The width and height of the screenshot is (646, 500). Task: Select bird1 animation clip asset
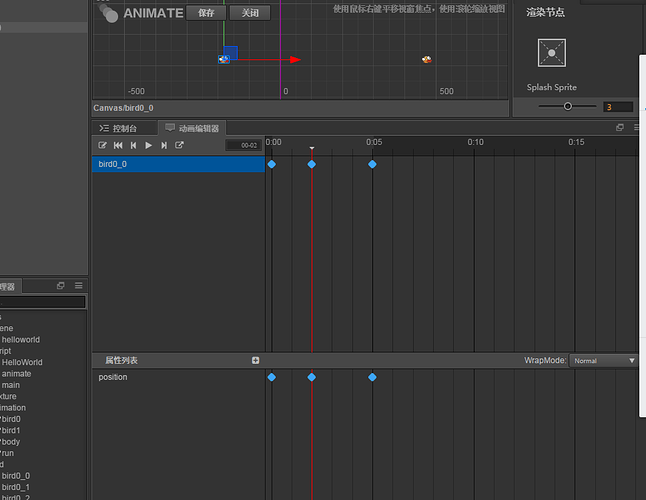(x=11, y=430)
